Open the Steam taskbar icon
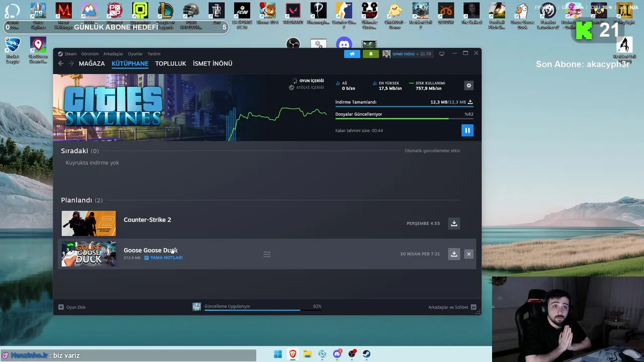This screenshot has height=362, width=644. click(367, 354)
